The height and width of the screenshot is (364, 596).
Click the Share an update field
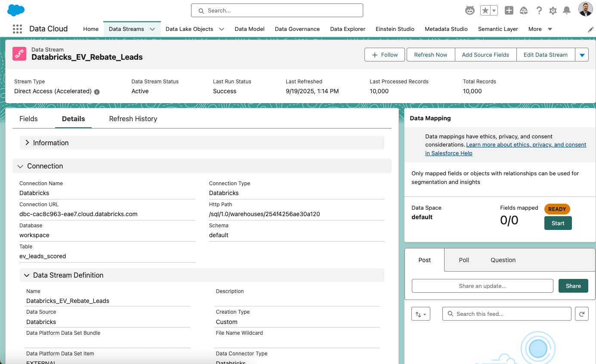(x=482, y=286)
